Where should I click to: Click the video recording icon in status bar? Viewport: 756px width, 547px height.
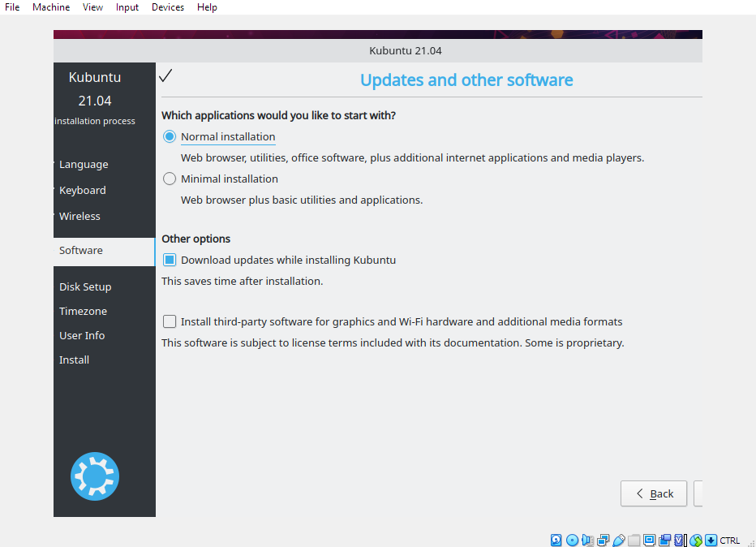[x=665, y=541]
